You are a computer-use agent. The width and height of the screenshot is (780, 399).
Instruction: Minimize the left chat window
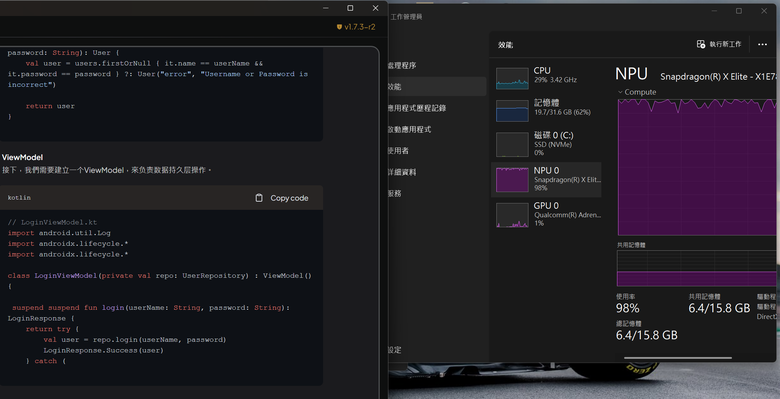[x=326, y=8]
